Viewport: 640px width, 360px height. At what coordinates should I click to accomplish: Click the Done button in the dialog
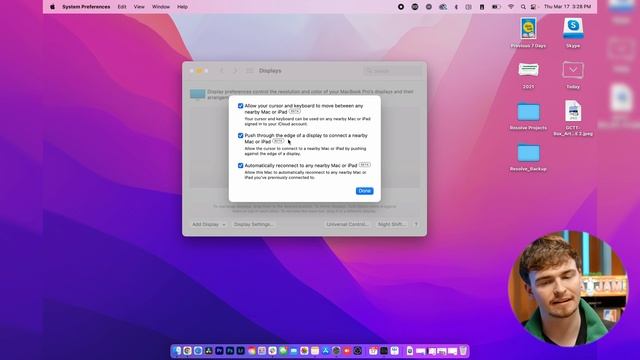pyautogui.click(x=364, y=191)
